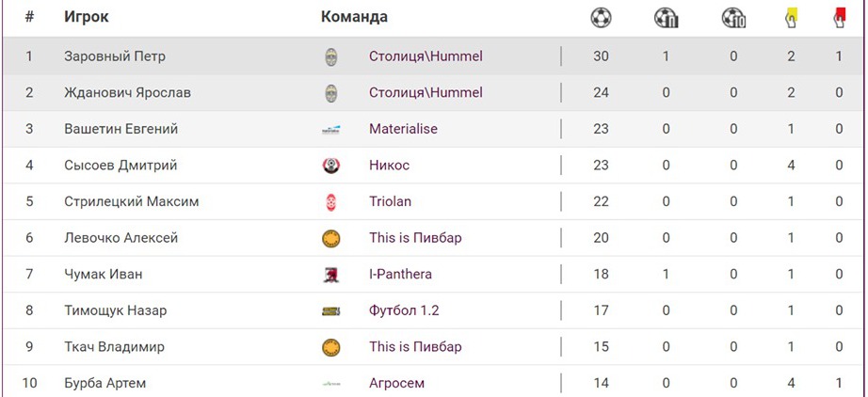Viewport: 868px width, 397px height.
Task: Click the Футбол 1.2 team logo
Action: pos(330,310)
